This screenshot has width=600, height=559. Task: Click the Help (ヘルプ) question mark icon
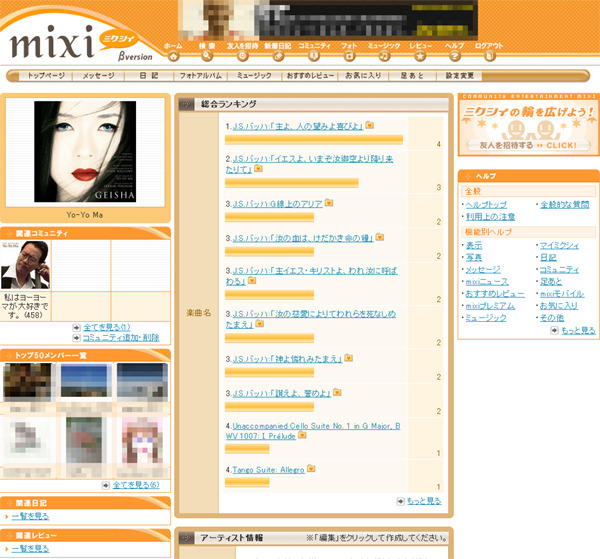point(454,56)
